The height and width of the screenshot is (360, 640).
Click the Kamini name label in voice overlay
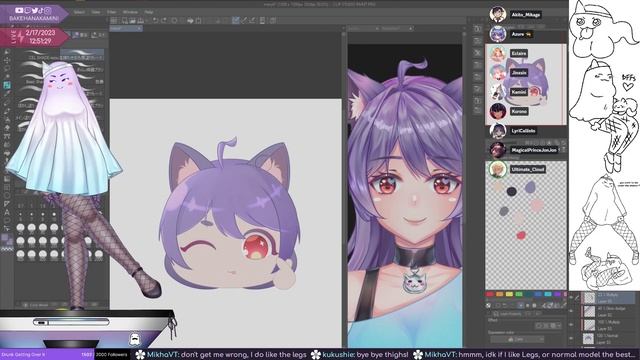click(x=519, y=92)
